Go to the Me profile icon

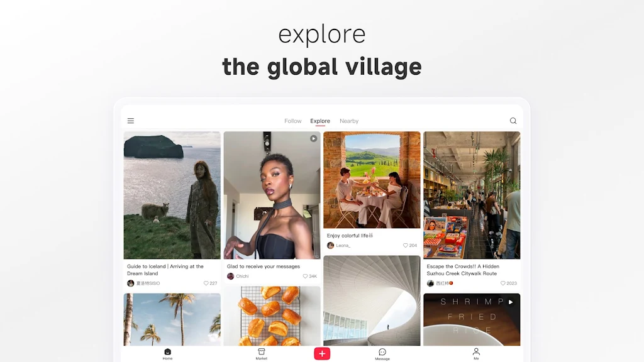(476, 352)
